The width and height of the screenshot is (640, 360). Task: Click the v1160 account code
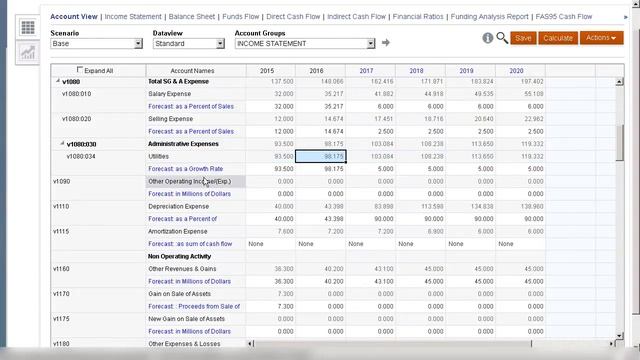(61, 269)
